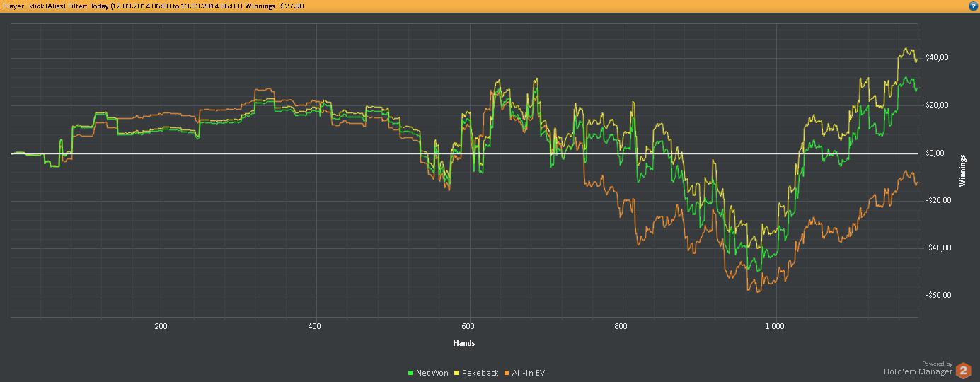Screen dimensions: 980x382
Task: Click the yellow Rakeback color swatch
Action: click(456, 373)
